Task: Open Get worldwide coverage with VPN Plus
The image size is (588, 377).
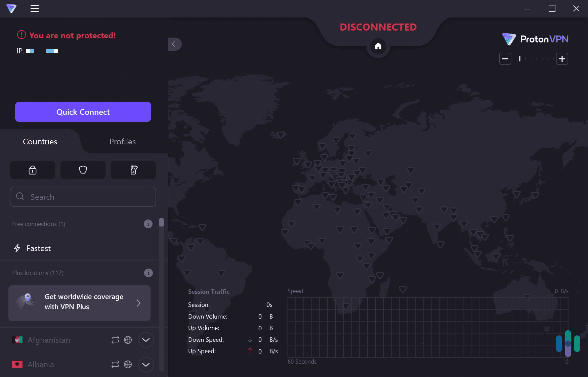Action: [x=79, y=303]
